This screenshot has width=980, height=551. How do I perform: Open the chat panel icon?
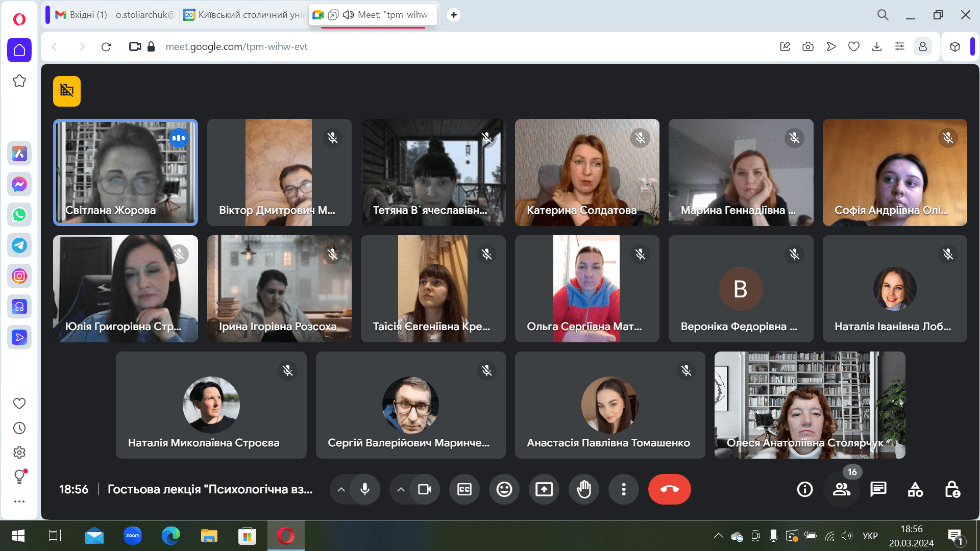point(878,489)
